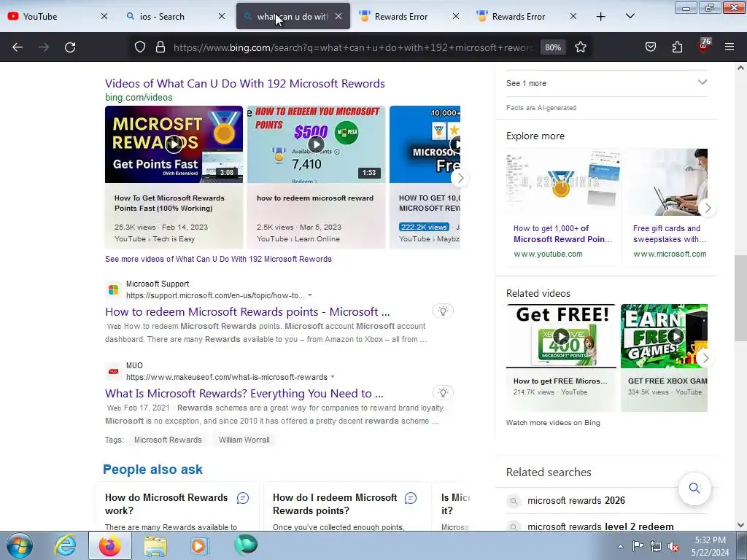Open Windows Explorer folder in taskbar
The image size is (747, 560).
click(155, 546)
